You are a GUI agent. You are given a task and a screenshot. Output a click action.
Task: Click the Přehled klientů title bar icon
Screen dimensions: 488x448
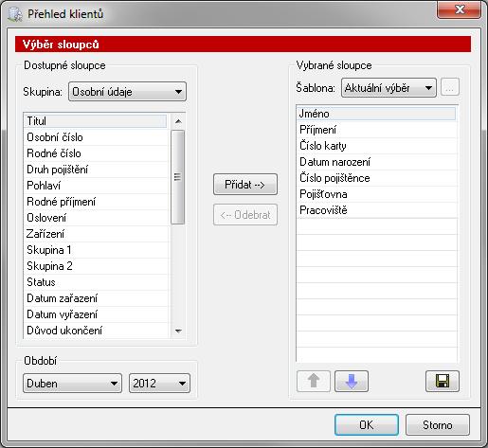[15, 14]
